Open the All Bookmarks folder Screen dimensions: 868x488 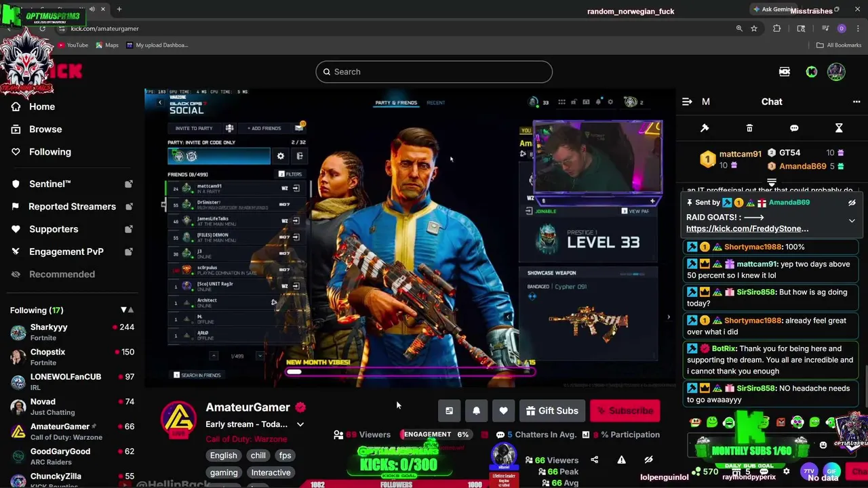[839, 45]
